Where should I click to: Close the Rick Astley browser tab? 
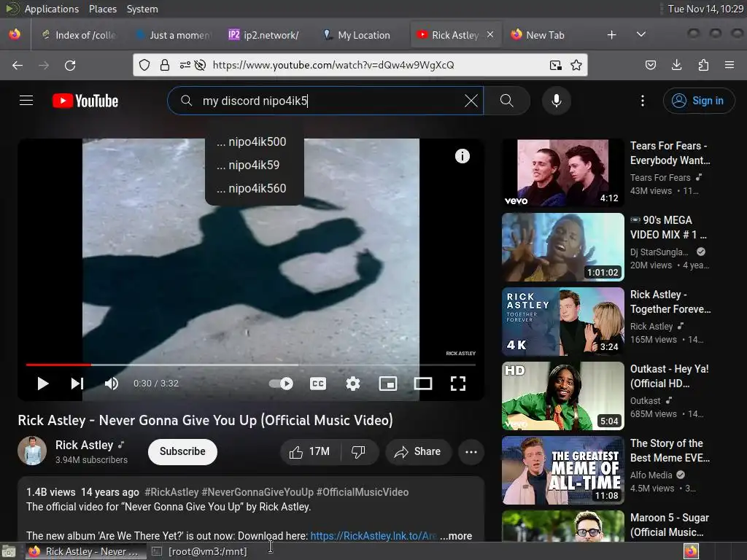[x=490, y=35]
